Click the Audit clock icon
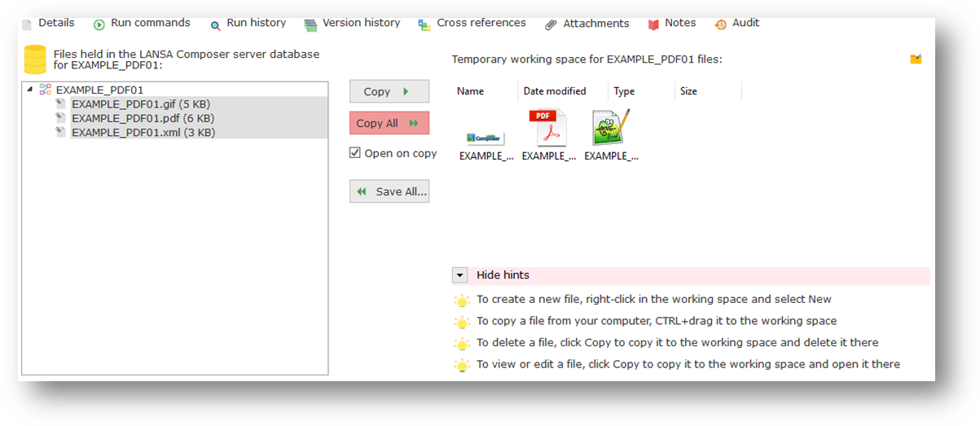Image resolution: width=980 pixels, height=426 pixels. 720,24
